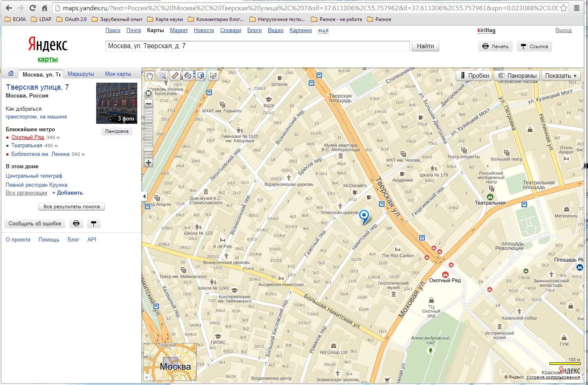The height and width of the screenshot is (385, 588).
Task: Expand the 'ещё' services menu
Action: point(323,30)
